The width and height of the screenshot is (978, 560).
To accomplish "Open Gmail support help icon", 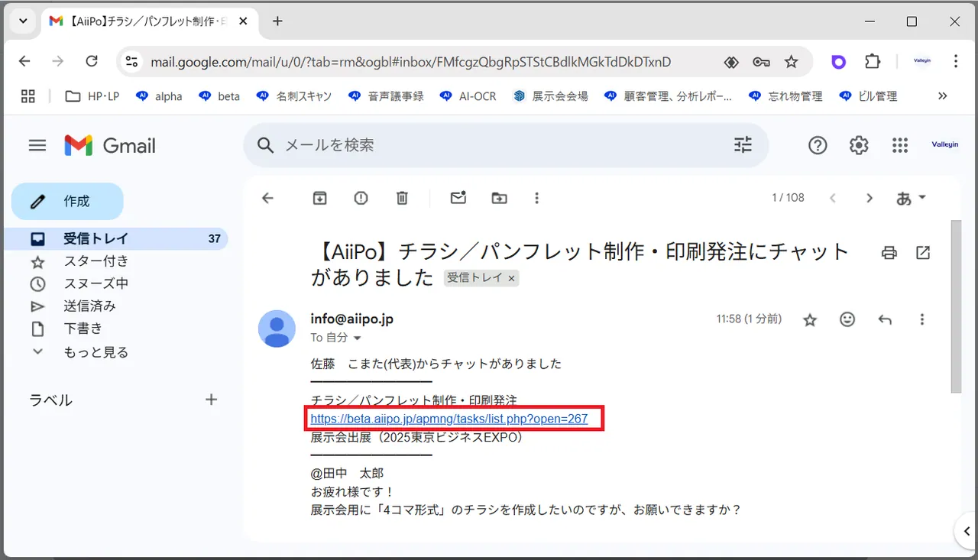I will point(818,145).
